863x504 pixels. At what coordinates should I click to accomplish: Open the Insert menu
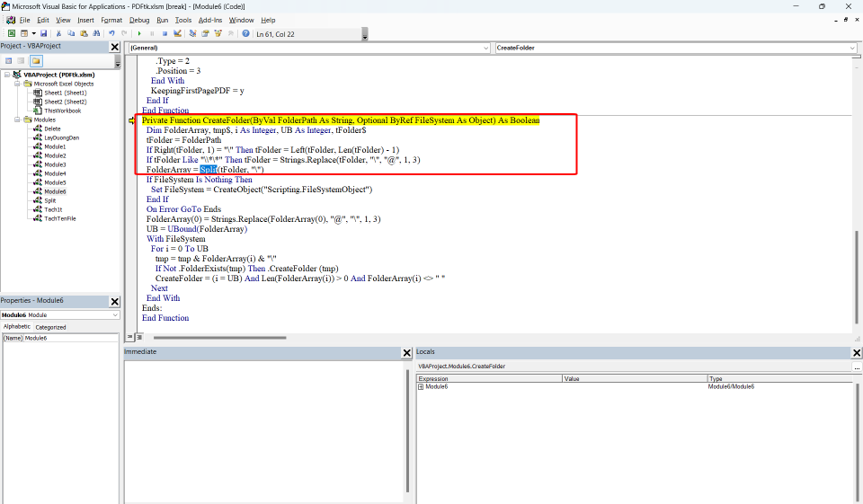pyautogui.click(x=85, y=20)
